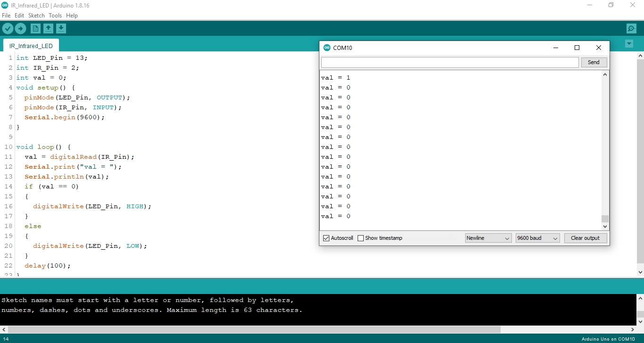644x343 pixels.
Task: Click the console vertical scroll-down arrow
Action: click(640, 322)
